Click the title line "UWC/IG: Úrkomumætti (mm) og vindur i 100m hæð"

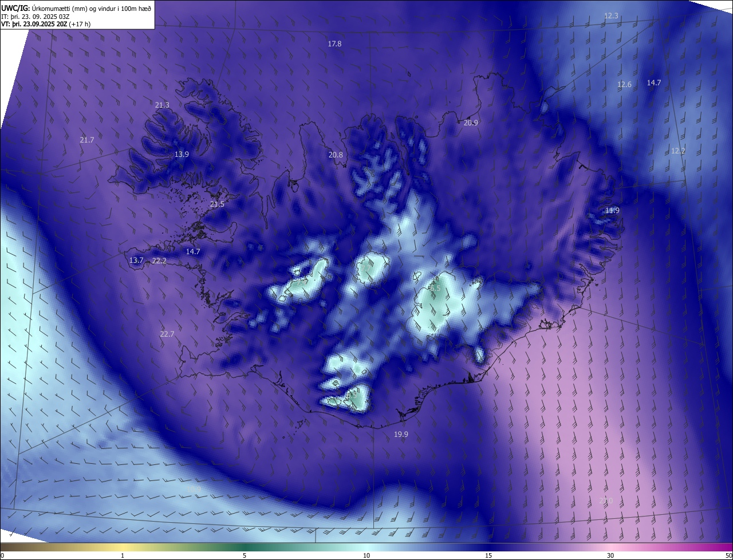click(x=76, y=9)
